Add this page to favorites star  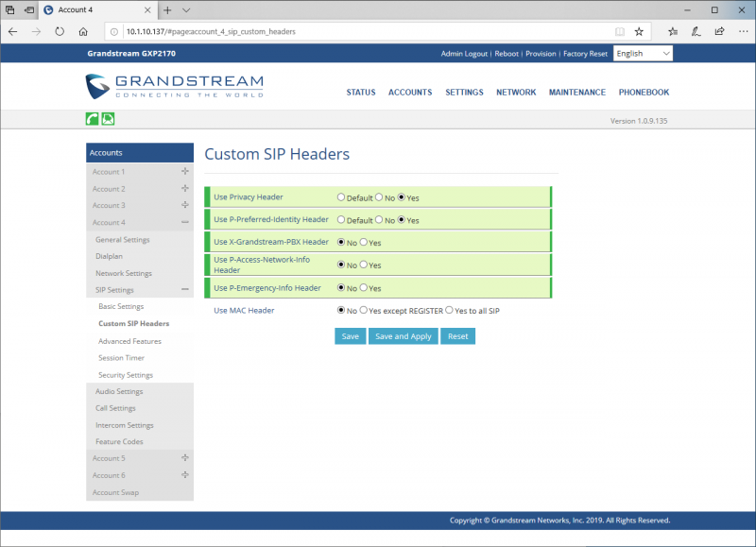point(639,32)
